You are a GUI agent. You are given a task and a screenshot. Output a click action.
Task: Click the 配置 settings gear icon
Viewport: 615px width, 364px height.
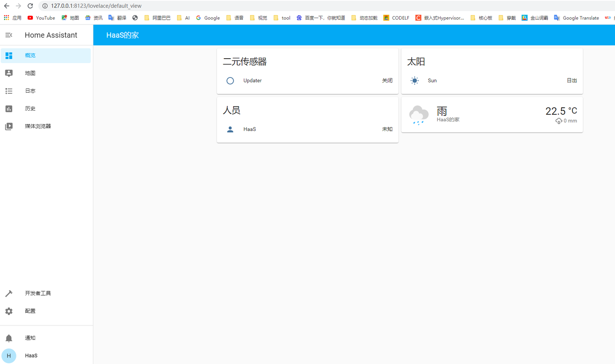point(9,311)
